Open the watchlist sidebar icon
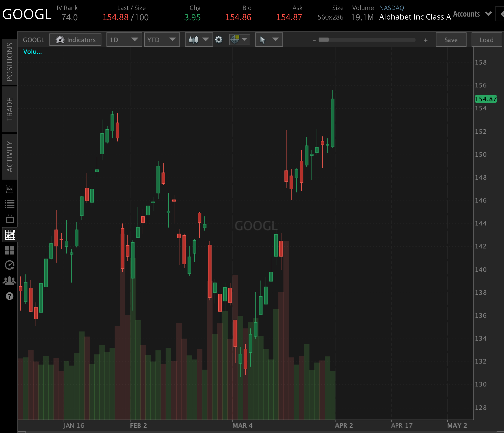This screenshot has height=433, width=504. (x=10, y=204)
